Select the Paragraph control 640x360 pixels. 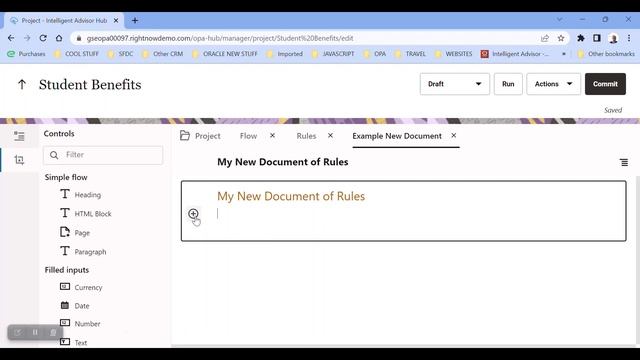pos(83,252)
